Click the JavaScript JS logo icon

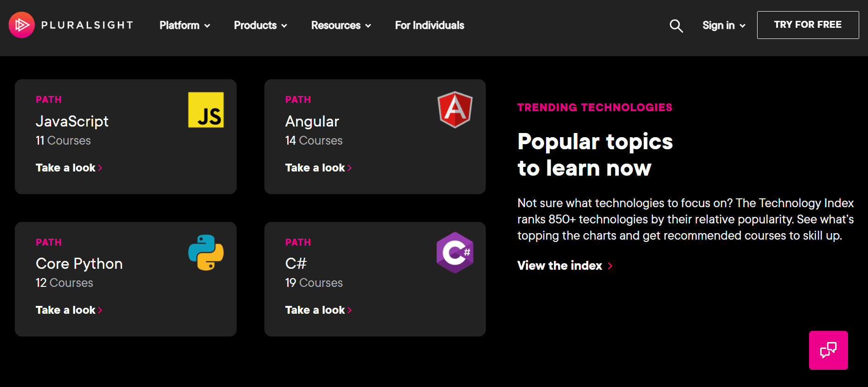tap(206, 110)
